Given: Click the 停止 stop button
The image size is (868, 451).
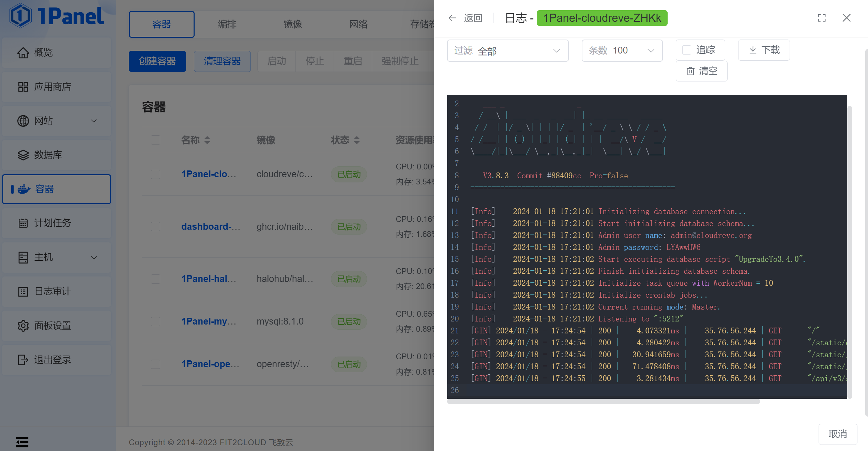Looking at the screenshot, I should point(315,61).
